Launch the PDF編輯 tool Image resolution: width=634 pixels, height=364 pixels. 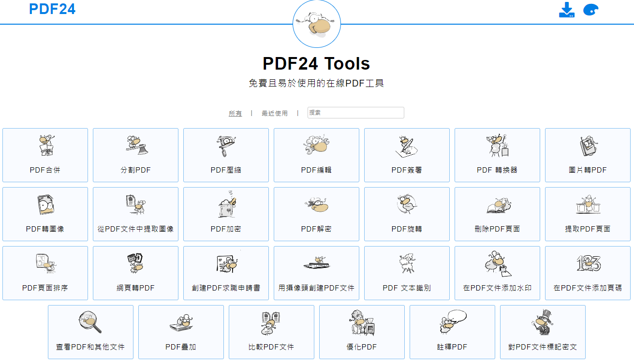pyautogui.click(x=316, y=155)
